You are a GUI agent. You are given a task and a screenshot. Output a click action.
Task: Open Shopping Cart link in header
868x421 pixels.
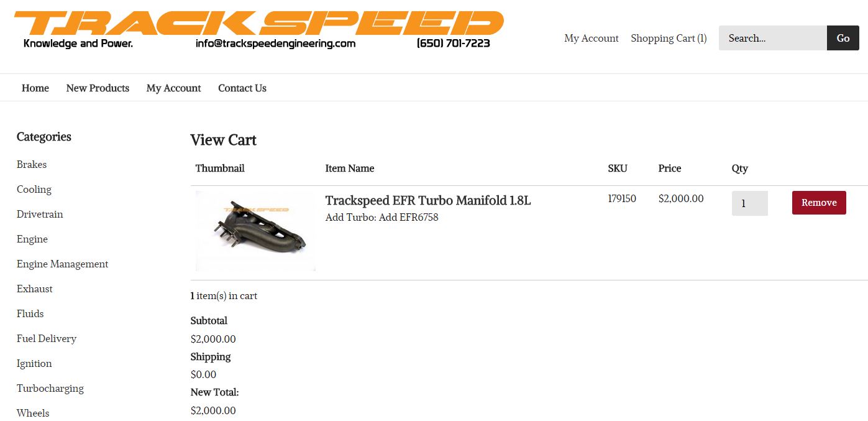669,39
